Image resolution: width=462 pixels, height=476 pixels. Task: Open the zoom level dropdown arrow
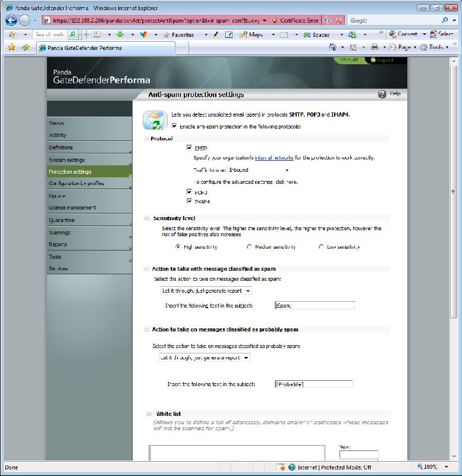(446, 466)
